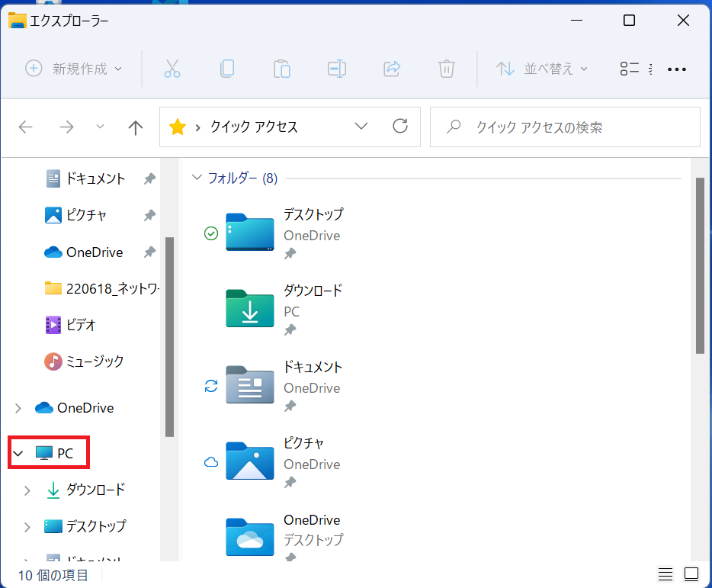Click the 10 個の項目 status text
712x588 pixels.
(53, 575)
